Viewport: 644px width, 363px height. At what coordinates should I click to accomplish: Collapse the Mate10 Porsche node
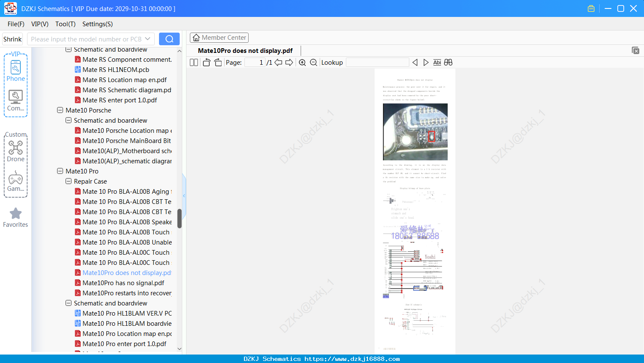[x=60, y=110]
